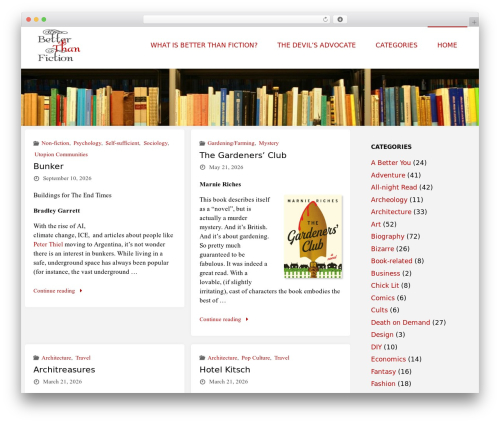
Task: Click the Better Than Fiction logo
Action: [x=59, y=46]
